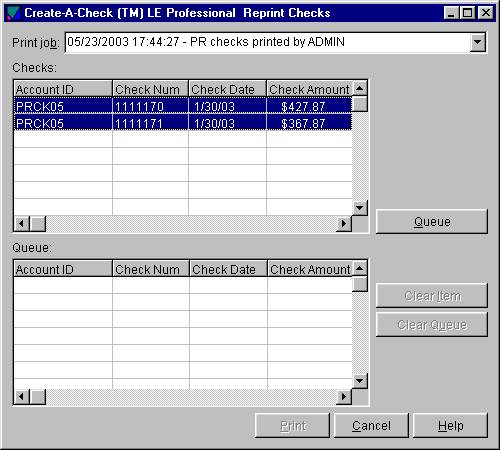Click the Account ID header in Checks table
The width and height of the screenshot is (500, 450).
pos(63,89)
